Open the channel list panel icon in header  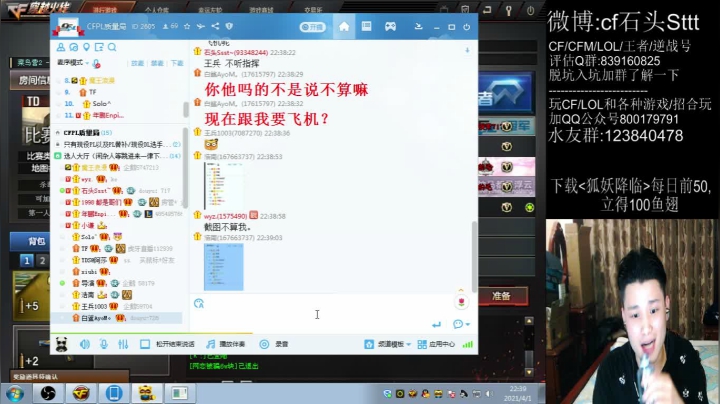(366, 26)
